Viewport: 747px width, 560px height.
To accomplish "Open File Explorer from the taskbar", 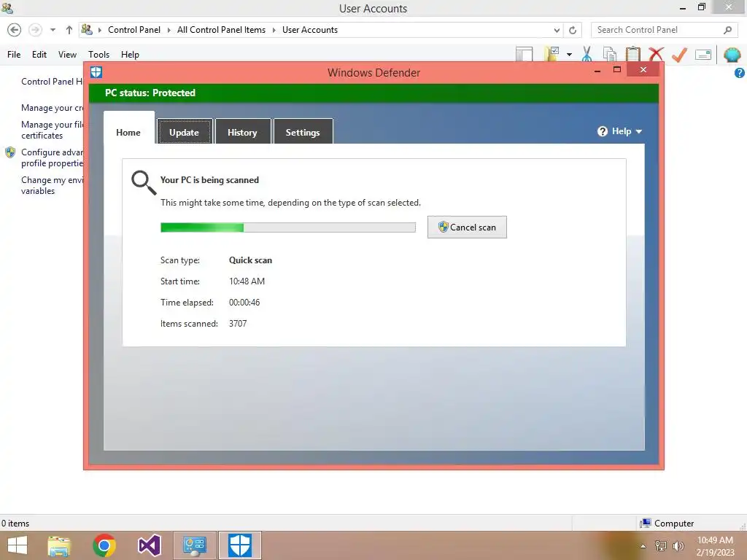I will [x=59, y=545].
